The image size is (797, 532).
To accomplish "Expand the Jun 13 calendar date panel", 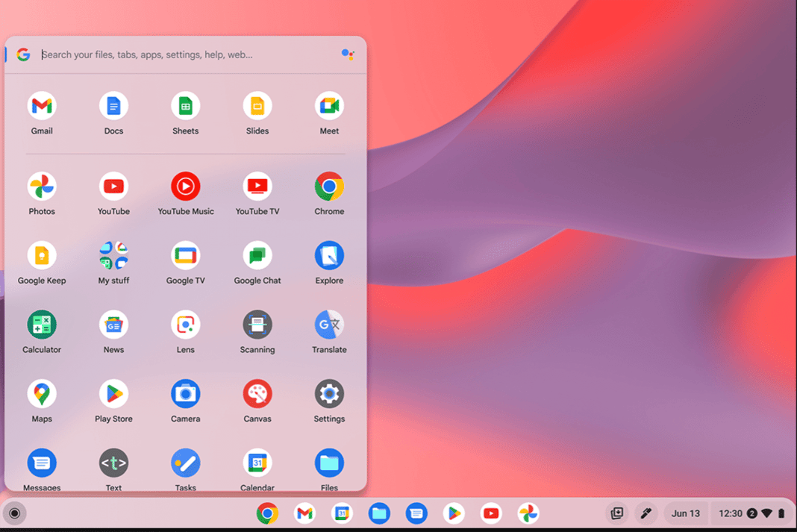I will click(x=685, y=513).
